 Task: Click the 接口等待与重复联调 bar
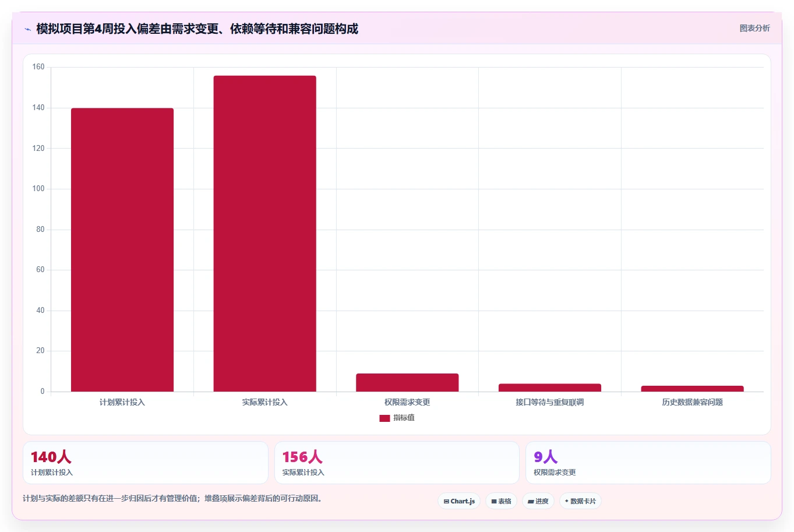pyautogui.click(x=550, y=387)
